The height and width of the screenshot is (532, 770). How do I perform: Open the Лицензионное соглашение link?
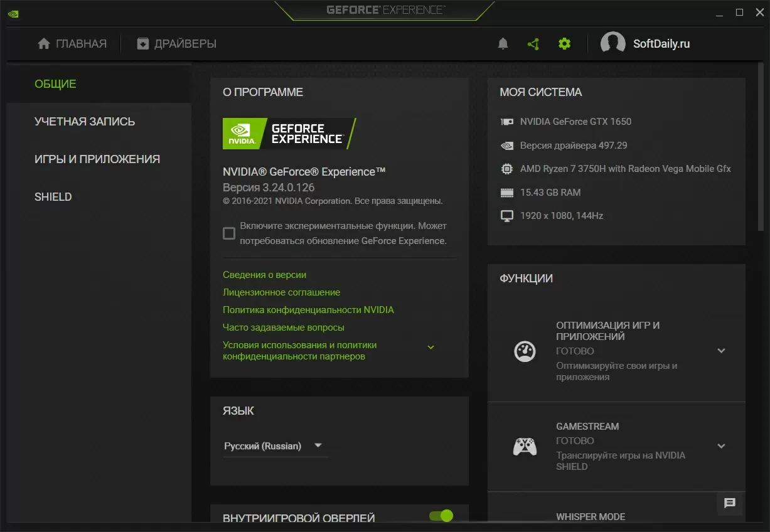[x=281, y=292]
